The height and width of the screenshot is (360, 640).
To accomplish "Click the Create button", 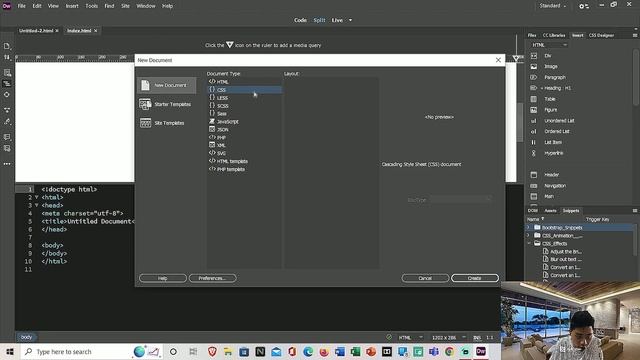I will point(475,278).
